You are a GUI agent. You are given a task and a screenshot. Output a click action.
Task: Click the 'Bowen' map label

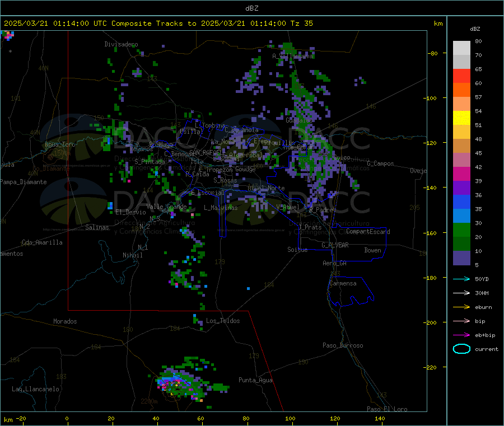tap(372, 250)
